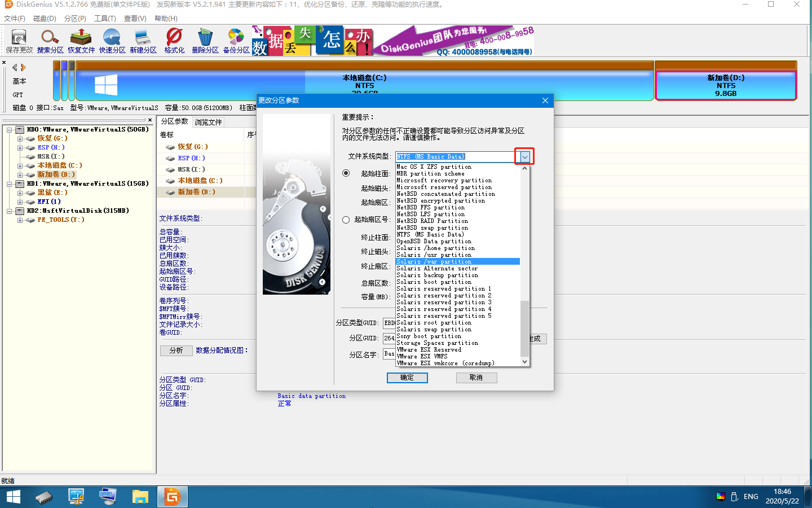Click the 取消 cancel button
Screen dimensions: 812x508
[476, 378]
